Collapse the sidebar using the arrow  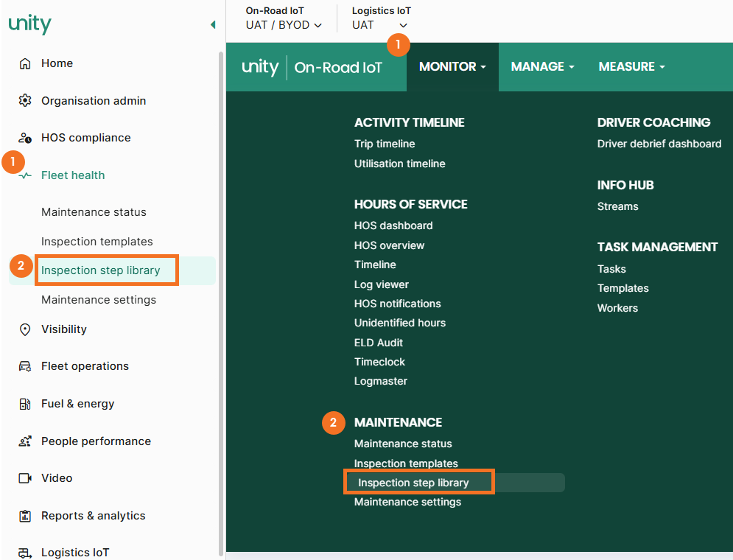click(213, 25)
